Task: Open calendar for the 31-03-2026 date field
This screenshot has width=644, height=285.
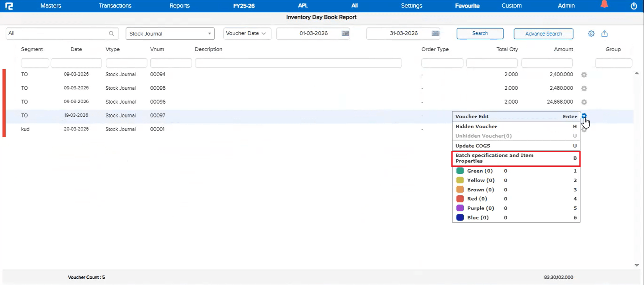Action: [x=436, y=33]
